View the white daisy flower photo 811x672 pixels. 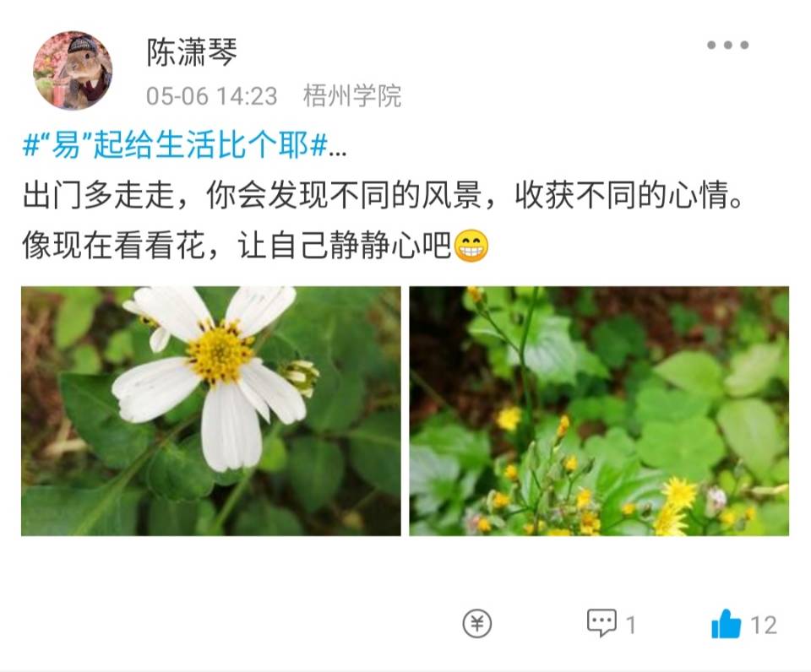tap(211, 411)
